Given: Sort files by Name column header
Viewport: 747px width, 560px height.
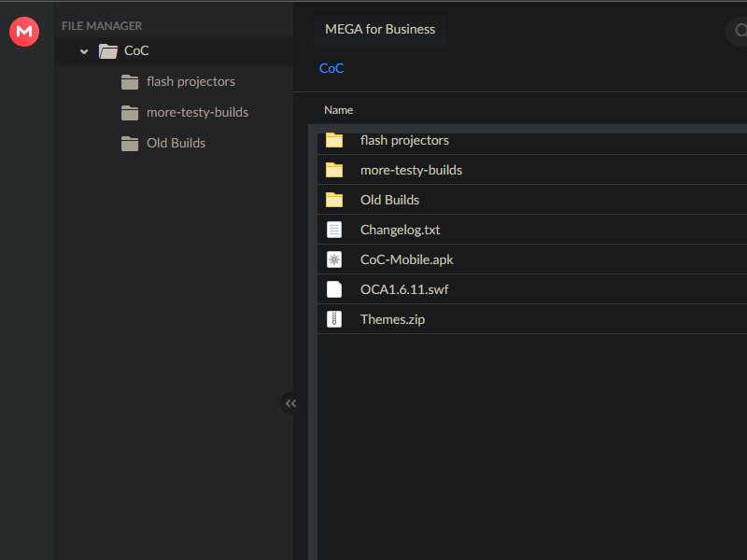Looking at the screenshot, I should [x=338, y=110].
